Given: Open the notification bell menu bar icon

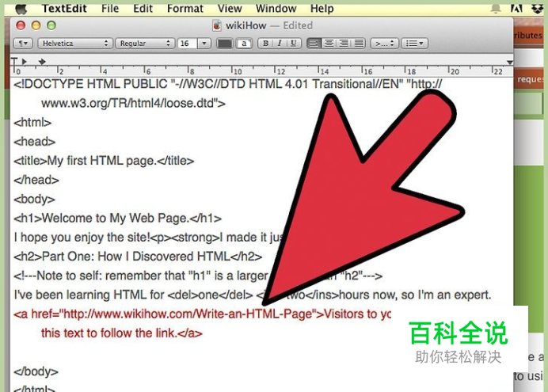Looking at the screenshot, I should [495, 9].
